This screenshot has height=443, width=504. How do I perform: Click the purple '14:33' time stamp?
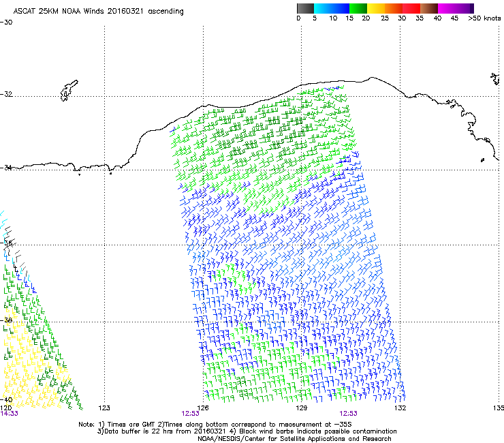pos(9,414)
